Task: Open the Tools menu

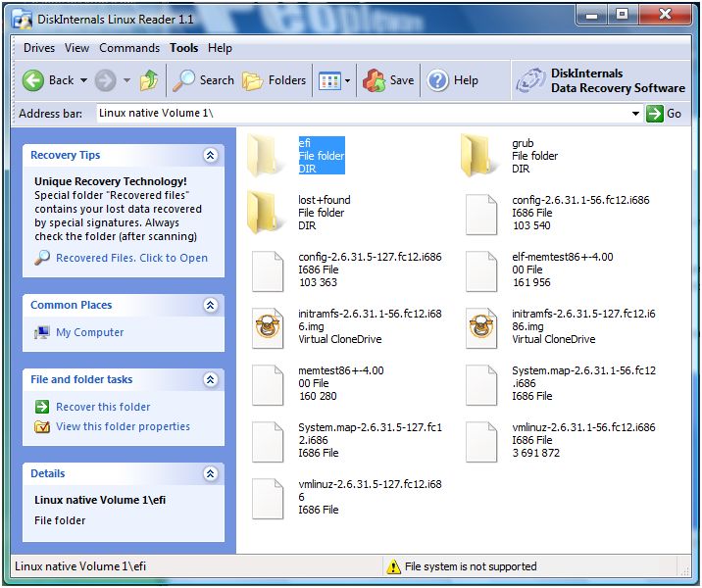Action: point(183,48)
